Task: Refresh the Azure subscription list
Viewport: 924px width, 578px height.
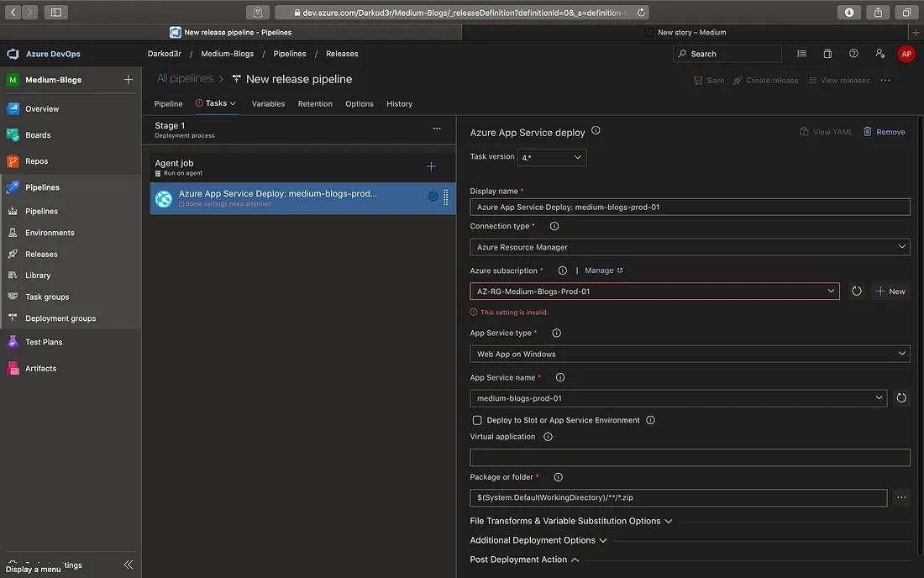Action: (x=856, y=291)
